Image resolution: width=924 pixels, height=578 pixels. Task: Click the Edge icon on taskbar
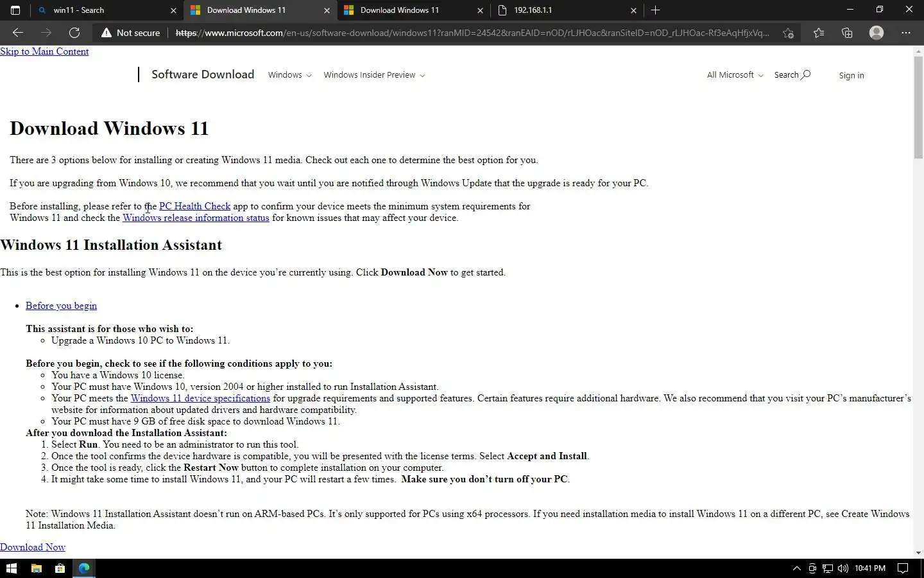(84, 568)
